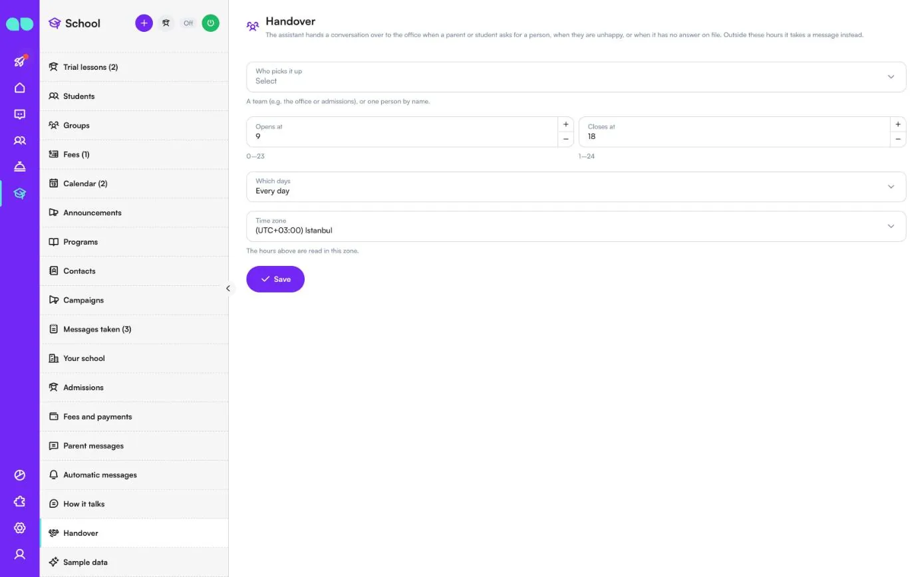Go to Students in the sidebar
Screen dimensions: 924x577
pos(134,96)
